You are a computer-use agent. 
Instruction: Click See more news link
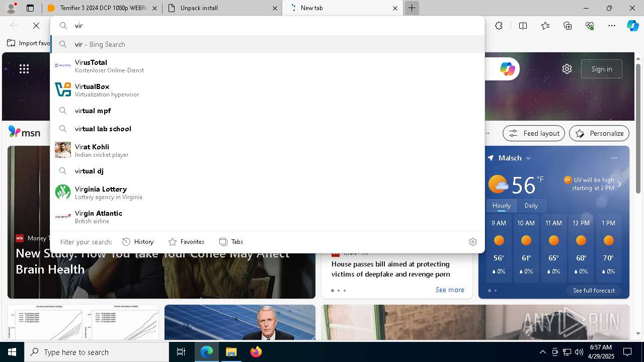(x=450, y=290)
